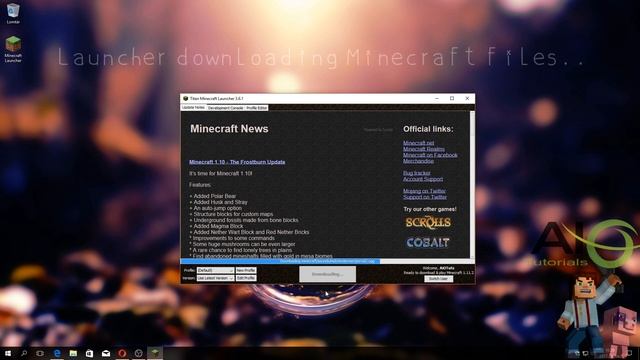
Task: Expand the Version dropdown
Action: click(x=215, y=278)
